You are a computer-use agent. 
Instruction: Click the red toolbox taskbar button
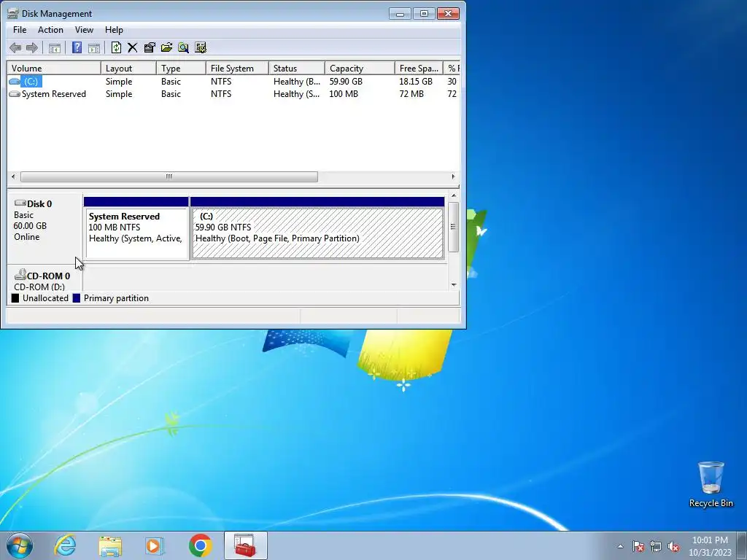tap(245, 545)
